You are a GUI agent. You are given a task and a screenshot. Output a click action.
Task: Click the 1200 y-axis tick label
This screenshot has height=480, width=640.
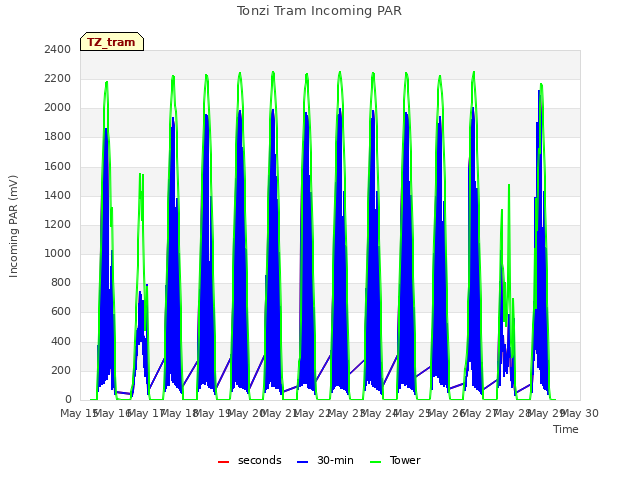pos(58,224)
